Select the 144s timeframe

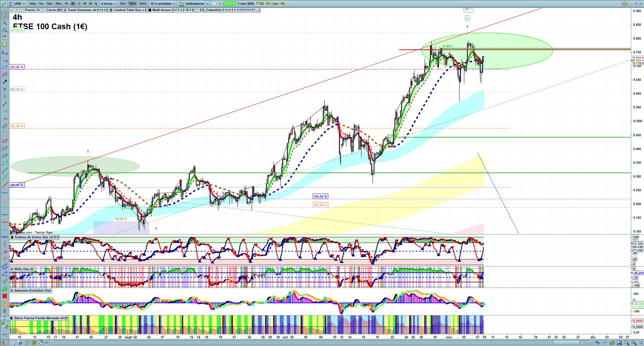coord(33,4)
